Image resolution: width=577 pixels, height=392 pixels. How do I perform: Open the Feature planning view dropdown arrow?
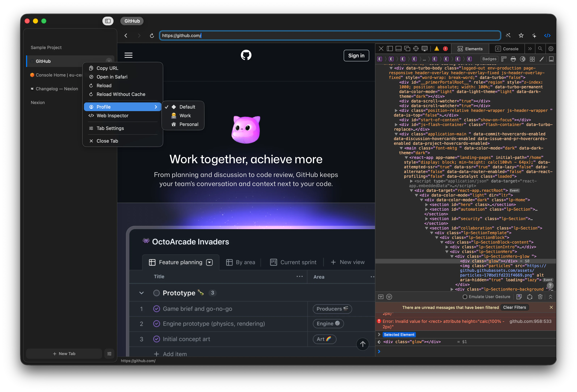click(209, 262)
